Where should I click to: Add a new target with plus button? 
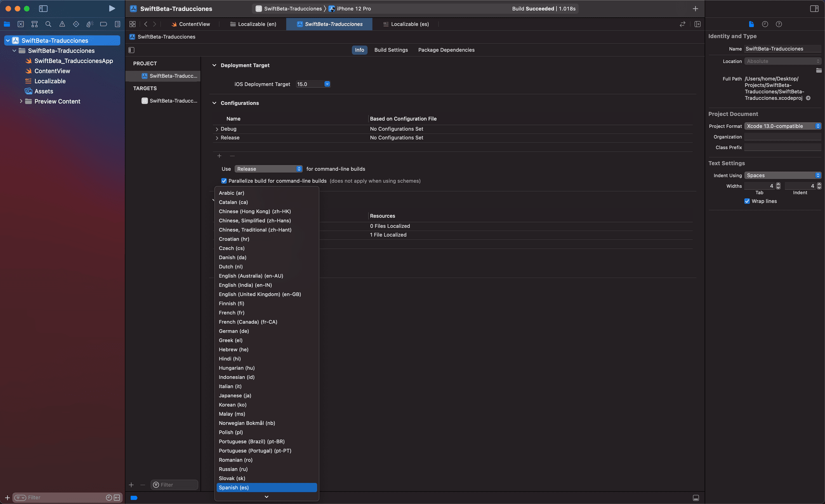click(x=131, y=485)
